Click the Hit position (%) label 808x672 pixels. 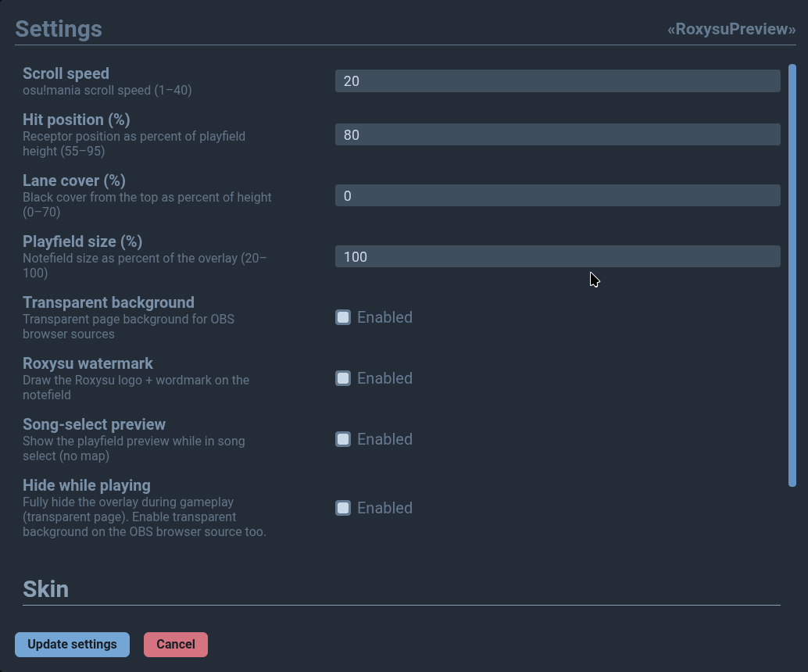[77, 120]
